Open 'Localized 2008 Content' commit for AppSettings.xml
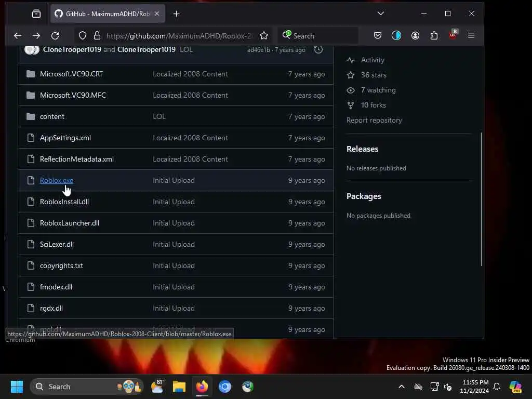 pos(190,138)
